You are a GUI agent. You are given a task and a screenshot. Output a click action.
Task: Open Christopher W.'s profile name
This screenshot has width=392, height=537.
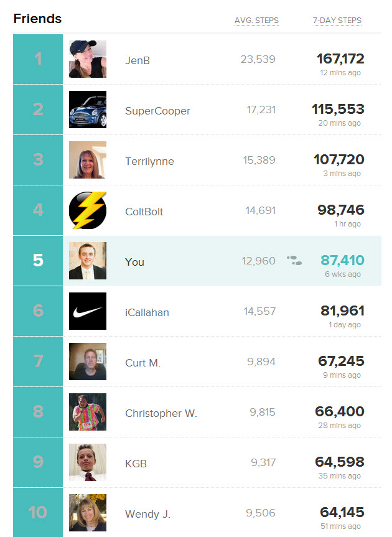161,413
